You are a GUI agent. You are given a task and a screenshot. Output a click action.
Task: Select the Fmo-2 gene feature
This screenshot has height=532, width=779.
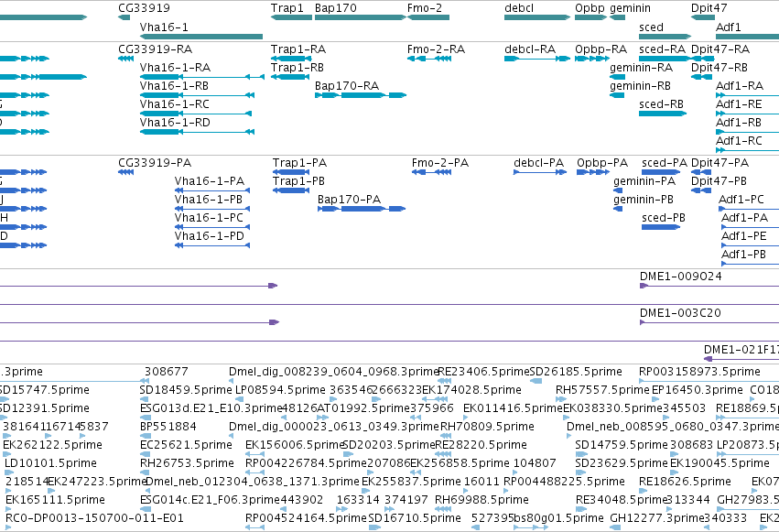click(428, 17)
